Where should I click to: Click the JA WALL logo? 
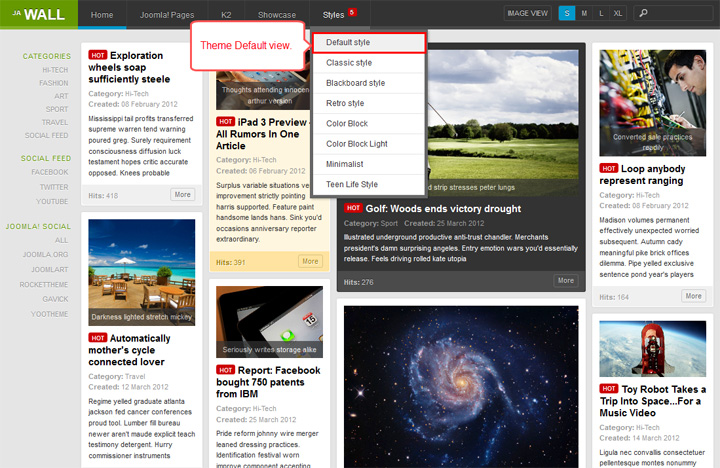(39, 14)
